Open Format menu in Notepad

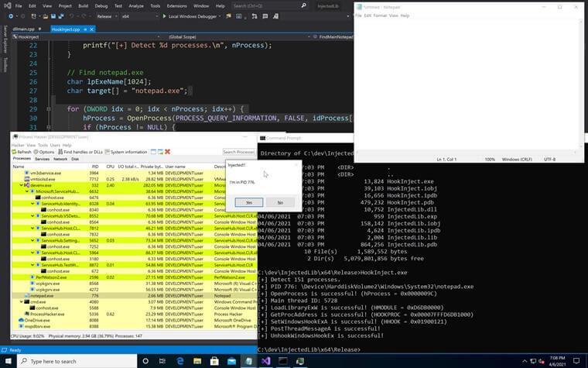(380, 15)
